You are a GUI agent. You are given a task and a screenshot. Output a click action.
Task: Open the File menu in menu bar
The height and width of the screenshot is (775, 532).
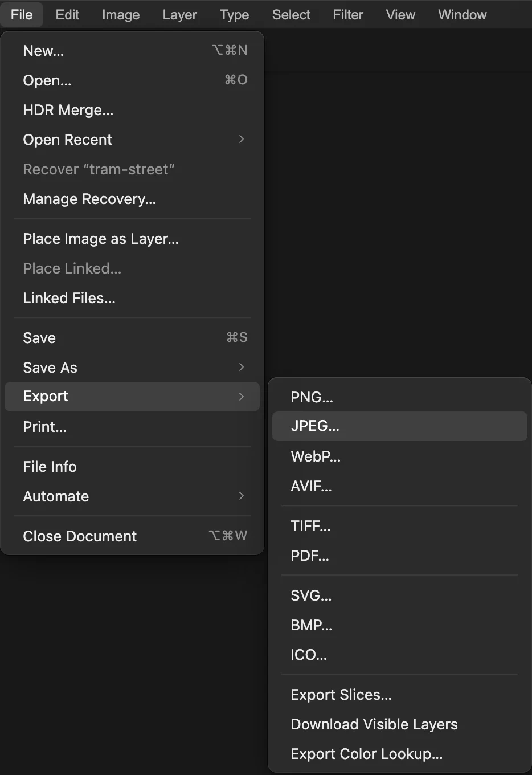(x=22, y=14)
